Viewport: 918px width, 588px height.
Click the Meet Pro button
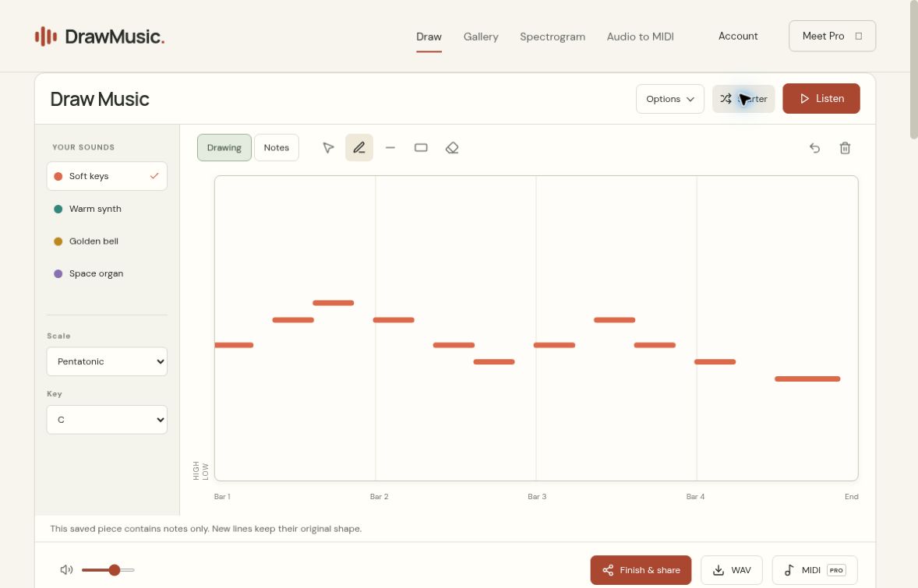(832, 37)
